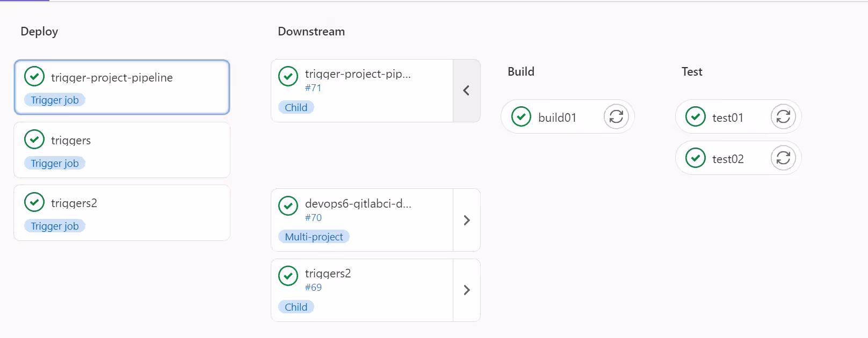Click status icon of pipeline #70
Image resolution: width=868 pixels, height=338 pixels.
click(288, 205)
